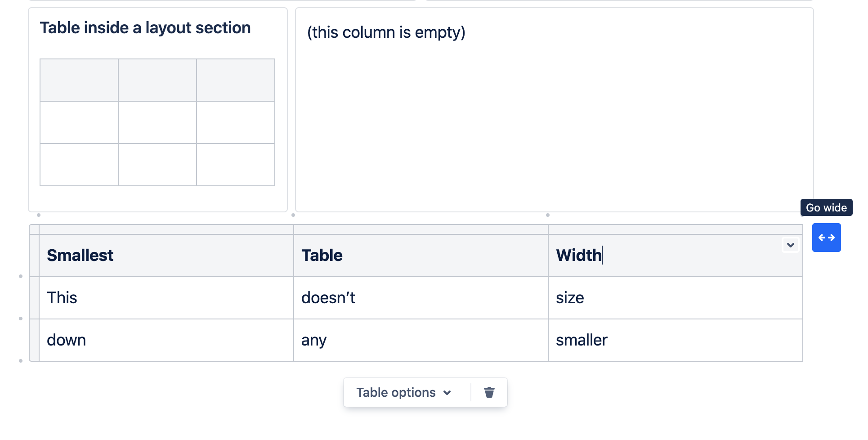Select the header row using its row control
The width and height of the screenshot is (868, 440).
[34, 255]
